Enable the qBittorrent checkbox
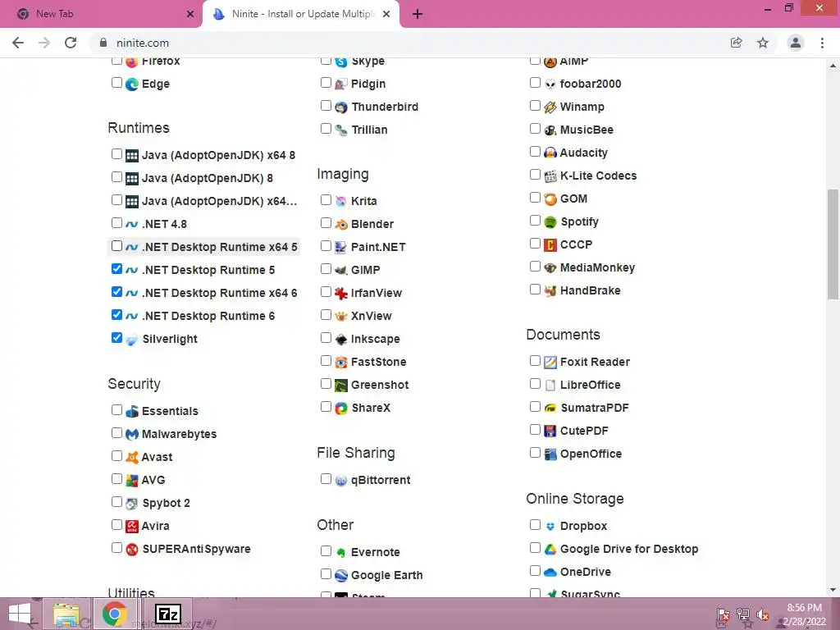This screenshot has height=630, width=840. tap(326, 478)
